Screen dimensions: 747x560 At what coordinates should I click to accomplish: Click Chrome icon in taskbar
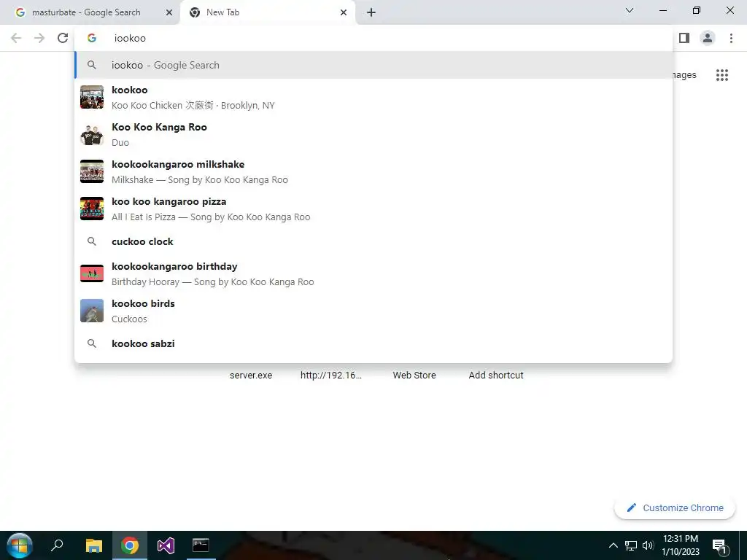[130, 545]
